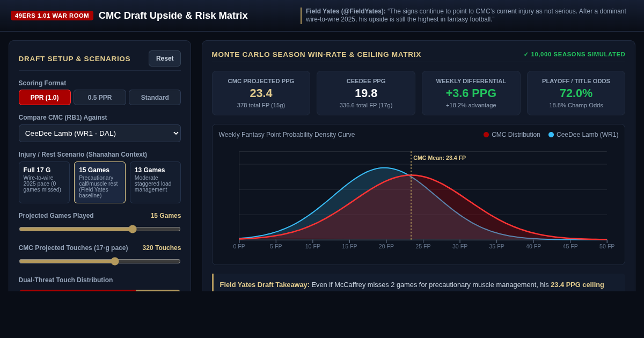Select the Full 17 G scenario card
Image resolution: width=644 pixels, height=338 pixels.
(45, 182)
